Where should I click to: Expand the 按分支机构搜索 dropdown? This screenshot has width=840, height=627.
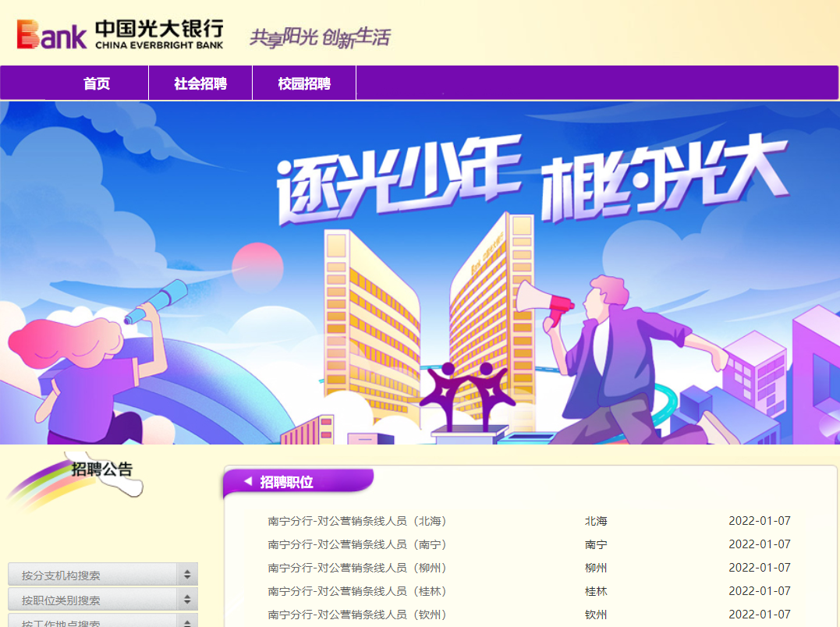(x=103, y=575)
